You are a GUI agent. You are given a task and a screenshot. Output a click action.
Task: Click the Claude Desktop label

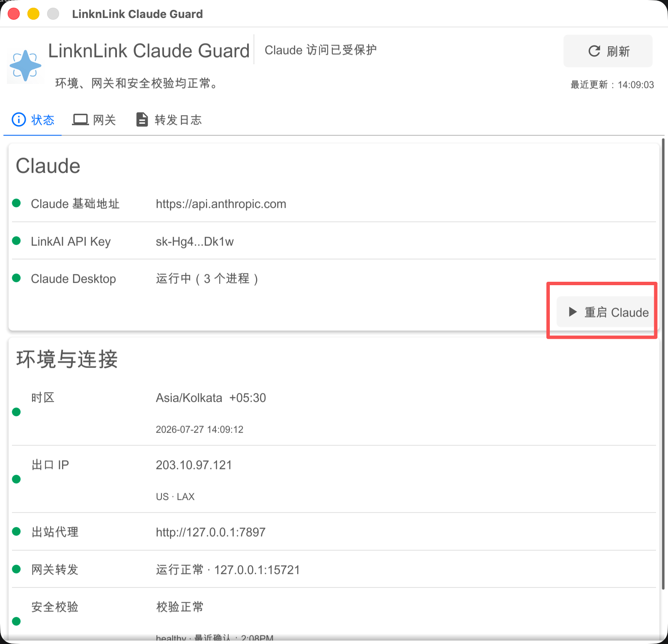pos(73,279)
